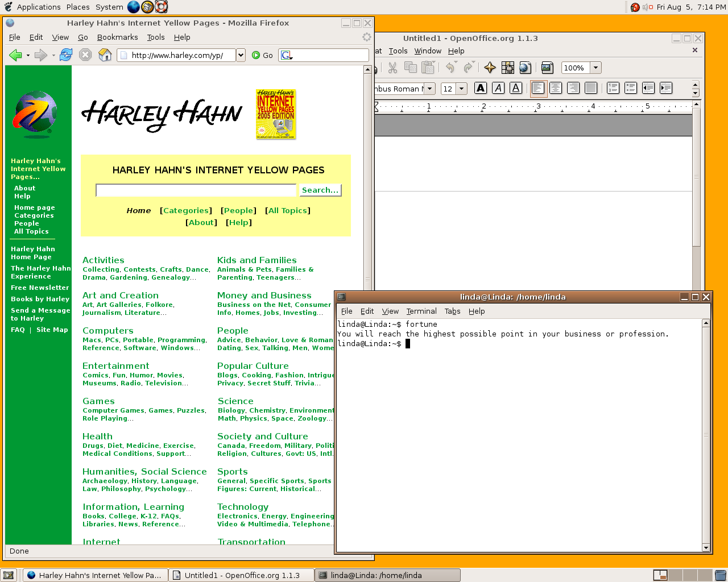The height and width of the screenshot is (582, 728).
Task: Expand the URL bar dropdown in Firefox
Action: (x=241, y=55)
